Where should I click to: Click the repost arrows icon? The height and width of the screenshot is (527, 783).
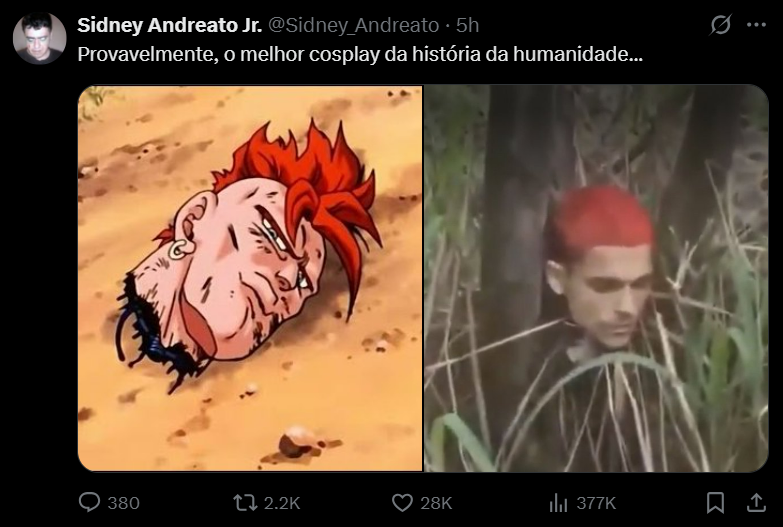(245, 503)
